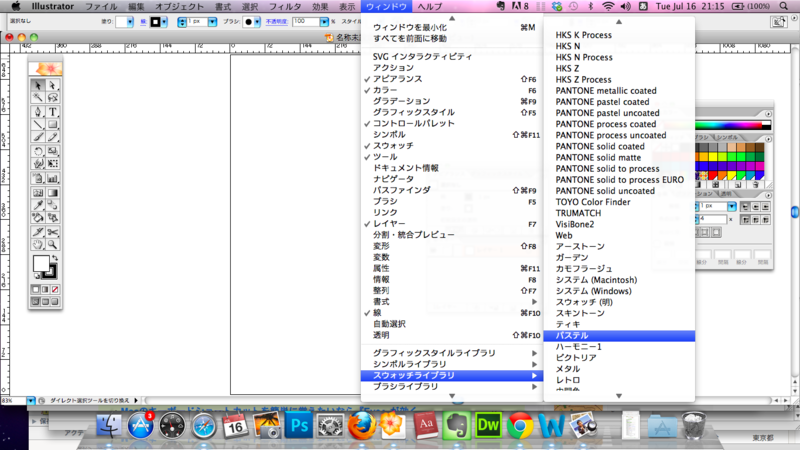The width and height of the screenshot is (800, 450).
Task: Open ファイル menu in menu bar
Action: 101,7
